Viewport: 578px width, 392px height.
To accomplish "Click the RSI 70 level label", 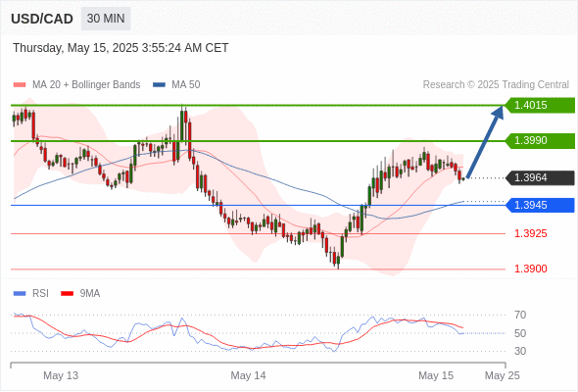I will (520, 315).
